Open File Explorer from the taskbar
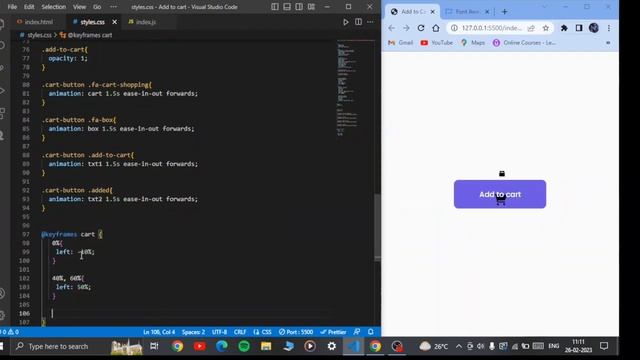Screen dimensions: 640x360 click(266, 346)
